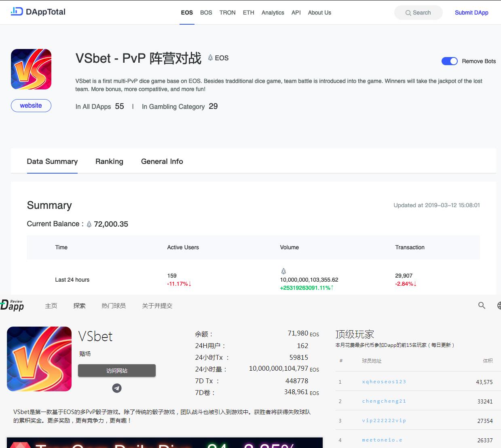
Task: Select the EOS navigation tab
Action: [x=187, y=13]
